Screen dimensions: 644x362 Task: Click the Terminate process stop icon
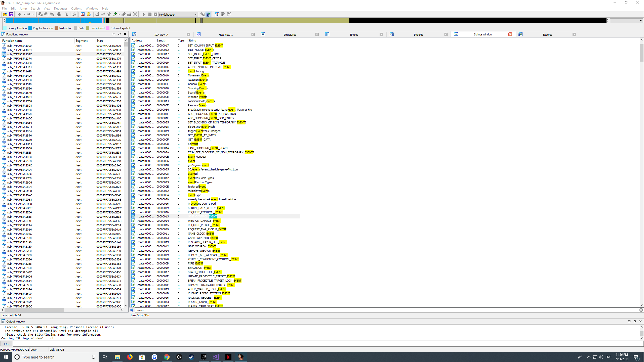tap(155, 14)
